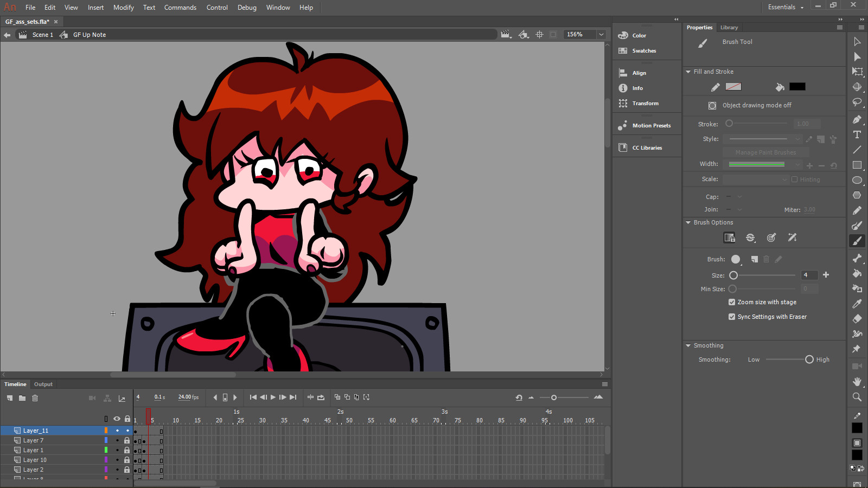Center the stage with the crosshair icon
Viewport: 868px width, 488px height.
point(539,34)
